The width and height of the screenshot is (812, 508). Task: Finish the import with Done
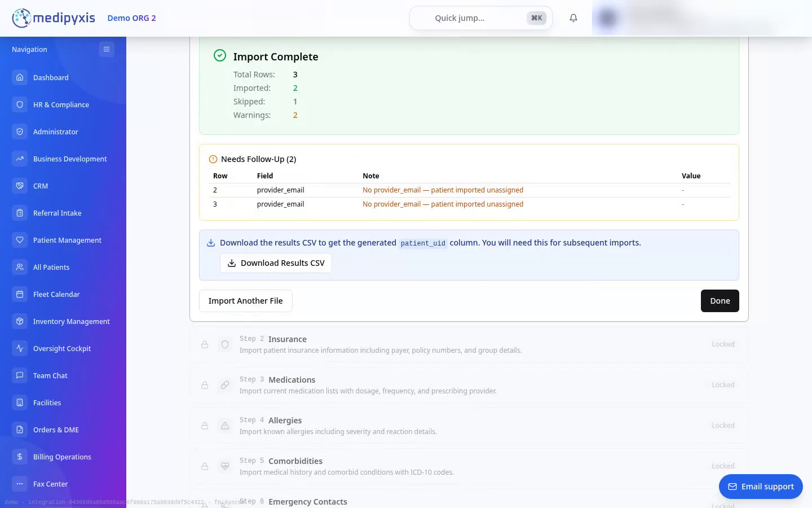point(720,301)
